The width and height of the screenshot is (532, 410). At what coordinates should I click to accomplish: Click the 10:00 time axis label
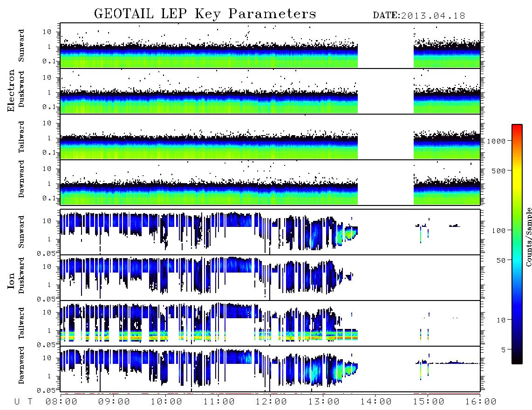pos(166,402)
